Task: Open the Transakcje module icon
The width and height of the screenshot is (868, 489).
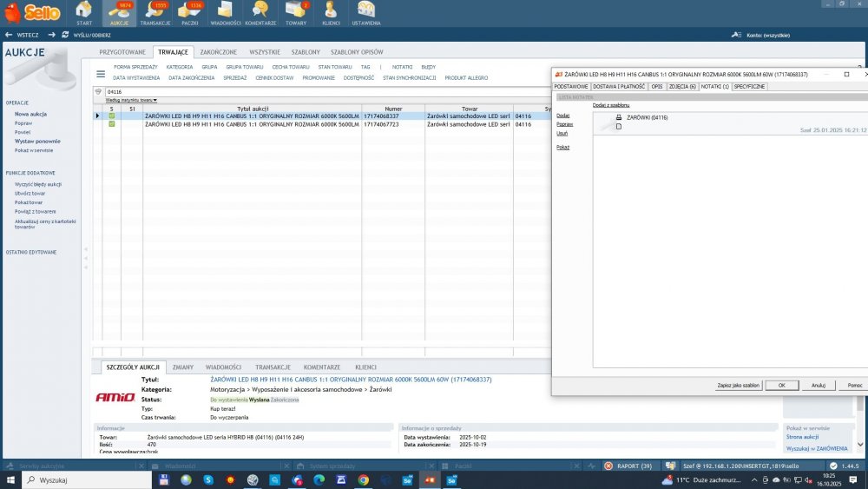Action: (155, 13)
